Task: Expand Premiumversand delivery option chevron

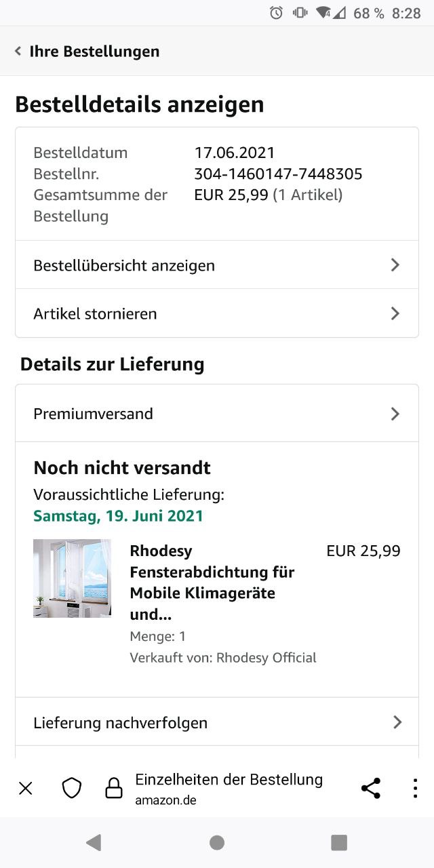Action: coord(395,414)
